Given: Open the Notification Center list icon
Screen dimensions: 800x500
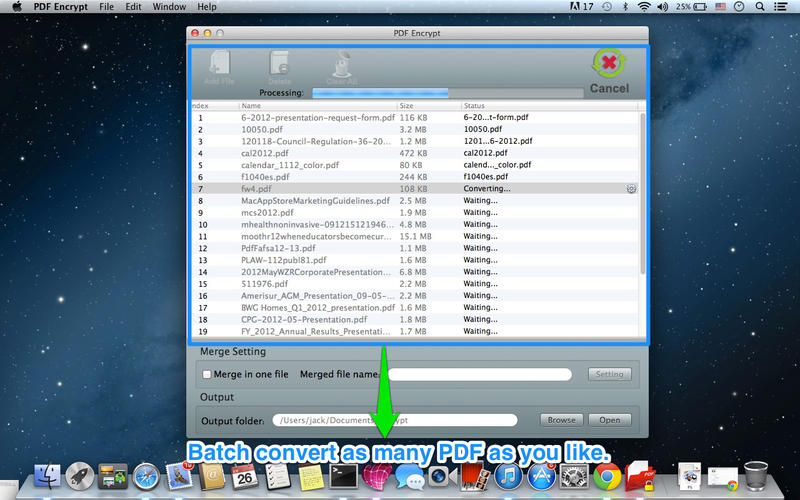Looking at the screenshot, I should [x=780, y=7].
